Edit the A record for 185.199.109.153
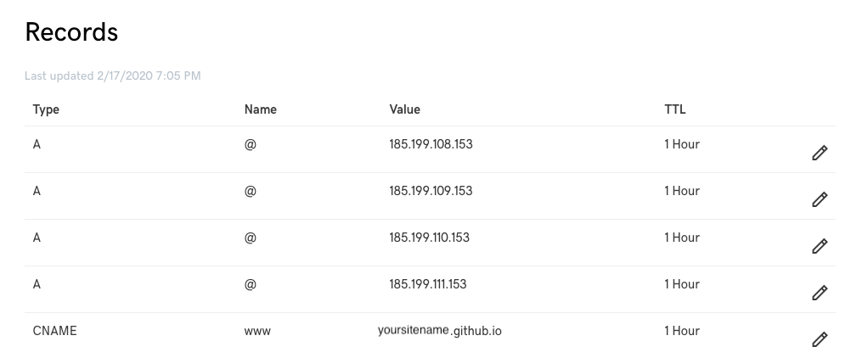Screen dimensions: 868x358 pos(820,199)
